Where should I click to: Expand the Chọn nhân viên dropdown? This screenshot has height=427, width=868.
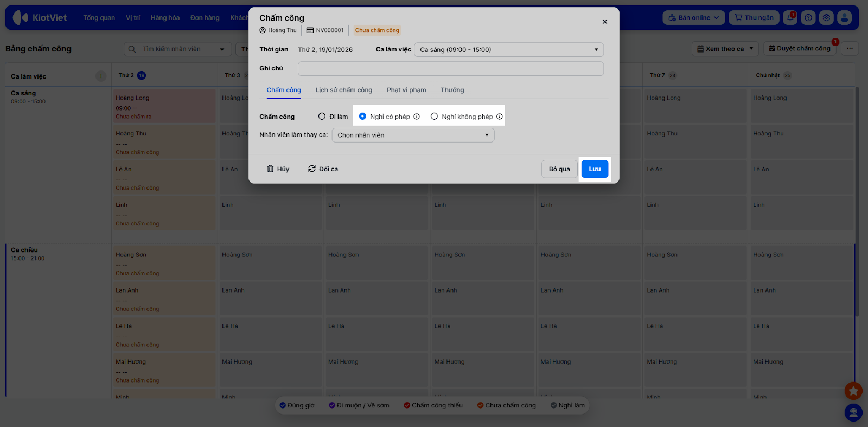tap(413, 135)
